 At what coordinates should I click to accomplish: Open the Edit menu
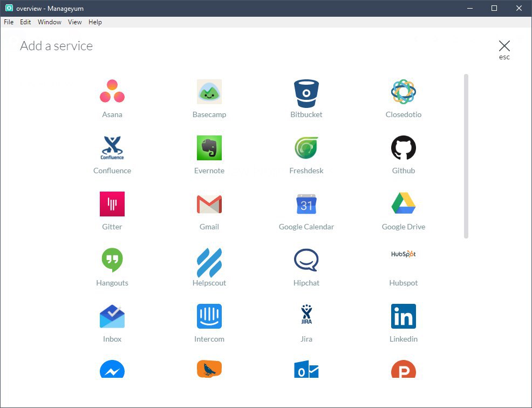[25, 22]
